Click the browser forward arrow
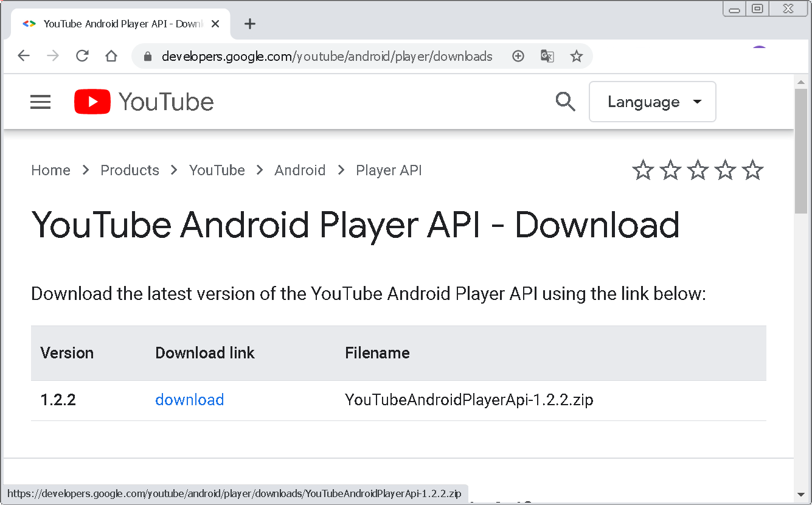This screenshot has width=812, height=505. 53,56
